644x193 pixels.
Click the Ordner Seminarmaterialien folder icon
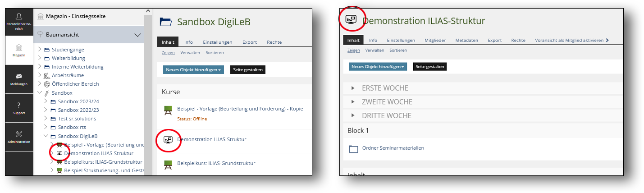(354, 148)
